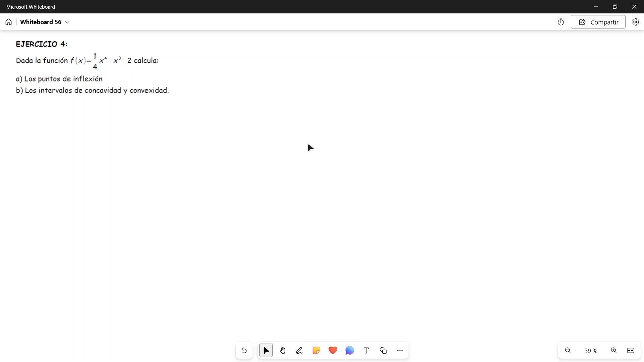Expand the Whiteboard 56 name dropdown
The image size is (644, 362).
(x=67, y=22)
